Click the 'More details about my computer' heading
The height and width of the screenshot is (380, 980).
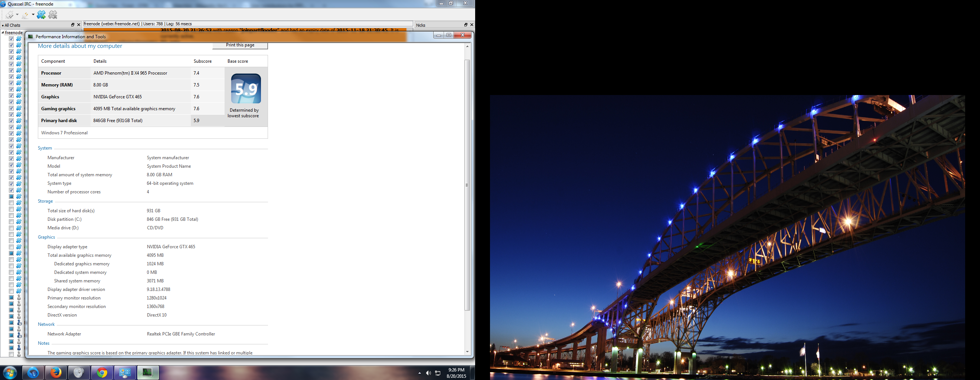[x=80, y=46]
